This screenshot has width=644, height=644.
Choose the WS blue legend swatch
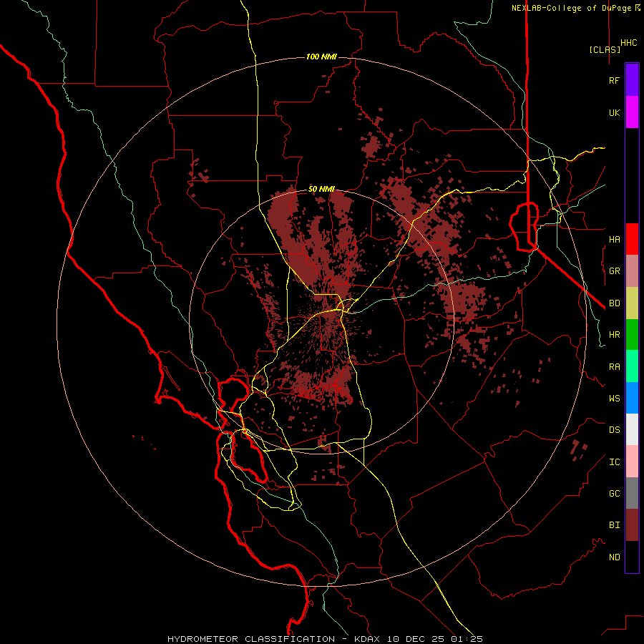point(632,398)
